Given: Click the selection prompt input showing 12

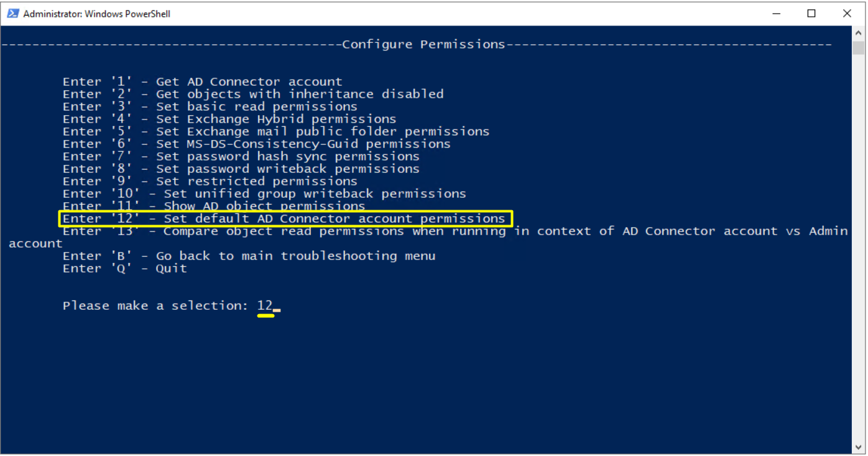Looking at the screenshot, I should [x=265, y=305].
